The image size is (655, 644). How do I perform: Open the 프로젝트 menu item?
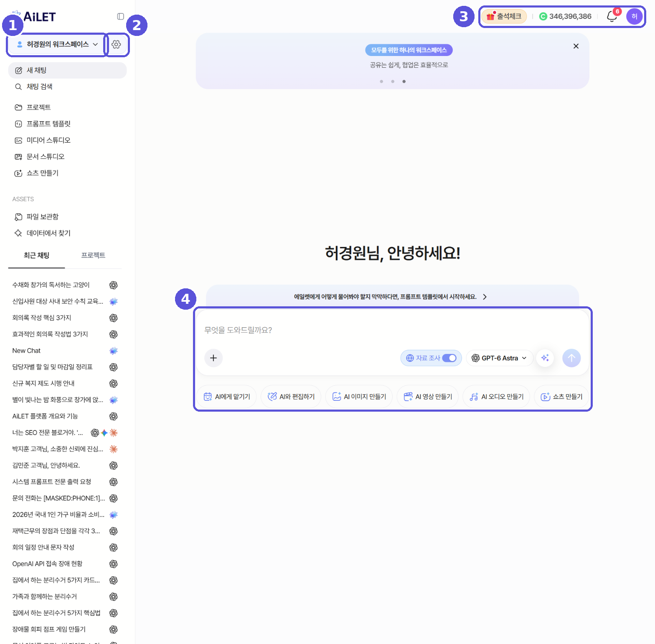point(67,107)
